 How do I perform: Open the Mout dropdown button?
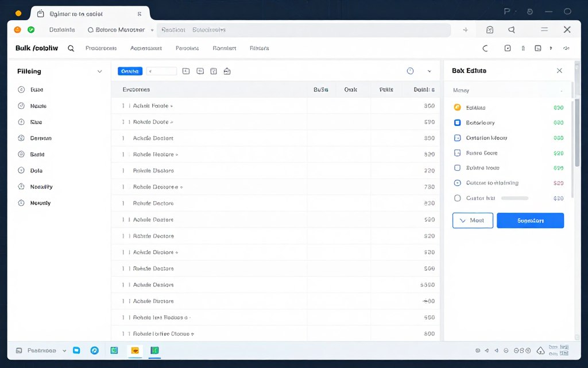click(x=473, y=220)
